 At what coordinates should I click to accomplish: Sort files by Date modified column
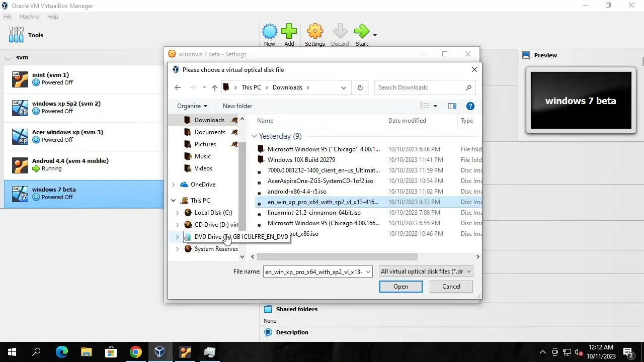point(407,121)
